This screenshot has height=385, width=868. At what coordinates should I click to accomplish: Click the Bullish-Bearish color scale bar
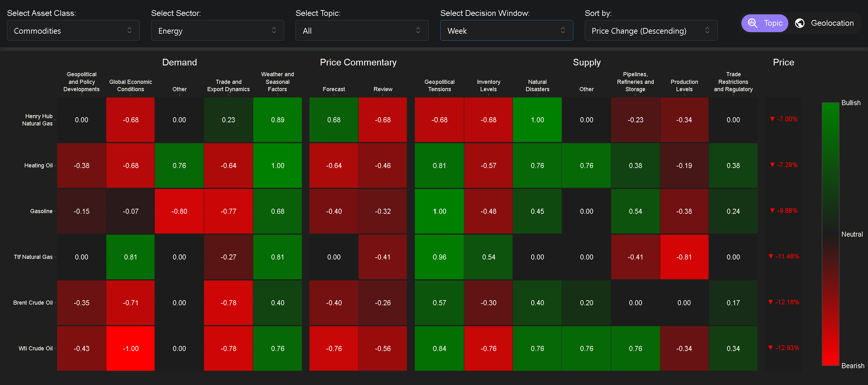coord(830,234)
